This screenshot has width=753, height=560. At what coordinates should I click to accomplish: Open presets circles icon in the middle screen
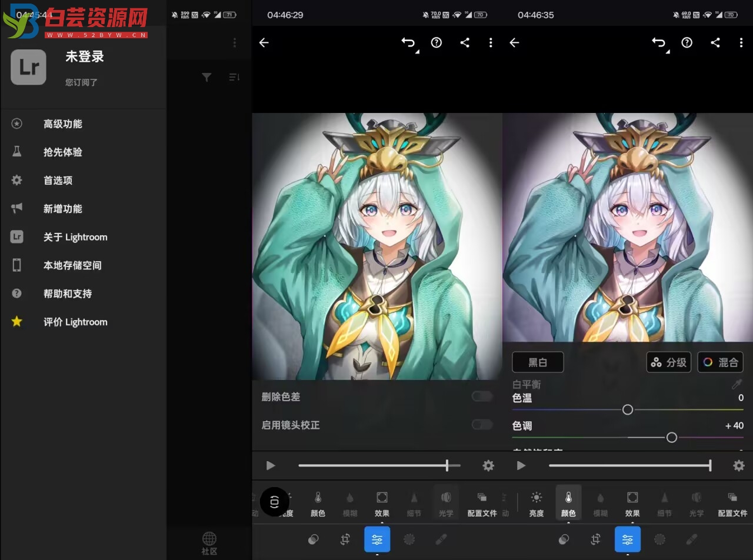coord(314,539)
